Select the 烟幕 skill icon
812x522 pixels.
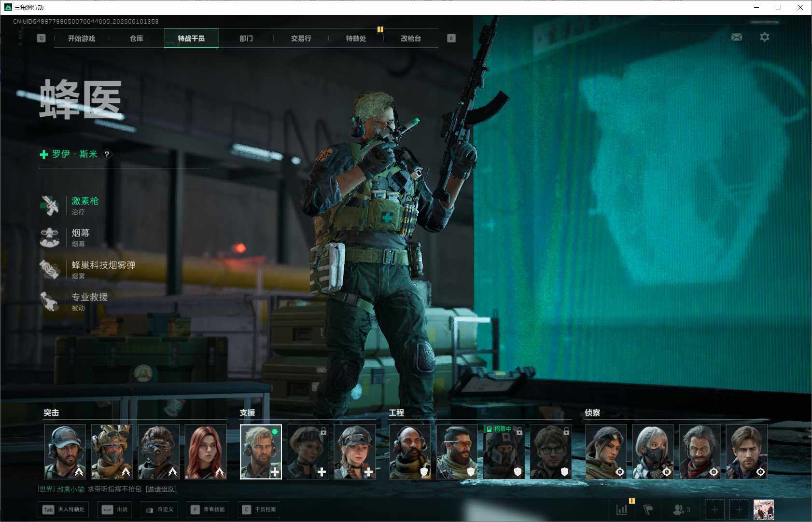[49, 238]
